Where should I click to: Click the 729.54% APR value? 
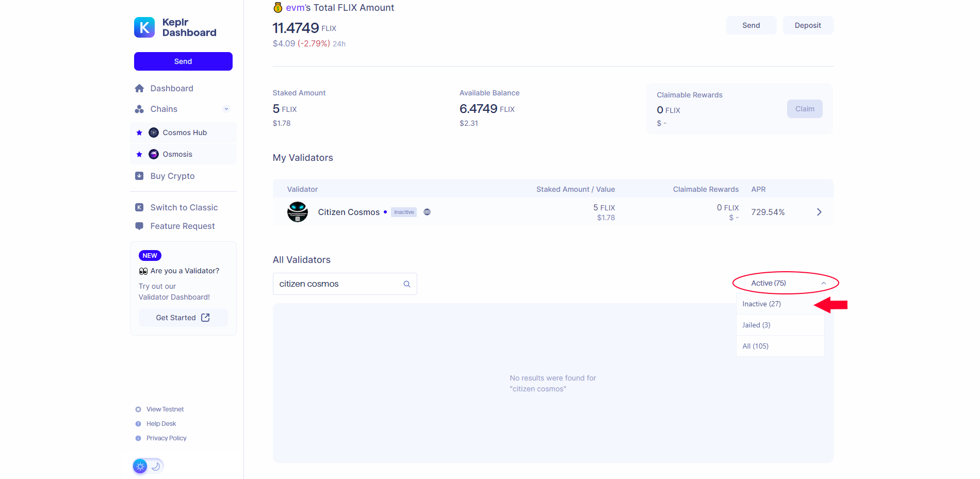768,212
